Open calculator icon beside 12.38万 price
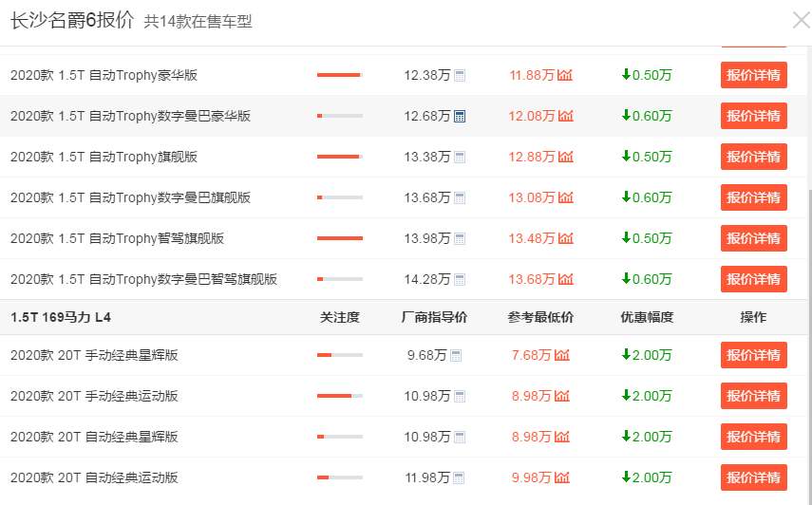This screenshot has width=812, height=505. 460,76
